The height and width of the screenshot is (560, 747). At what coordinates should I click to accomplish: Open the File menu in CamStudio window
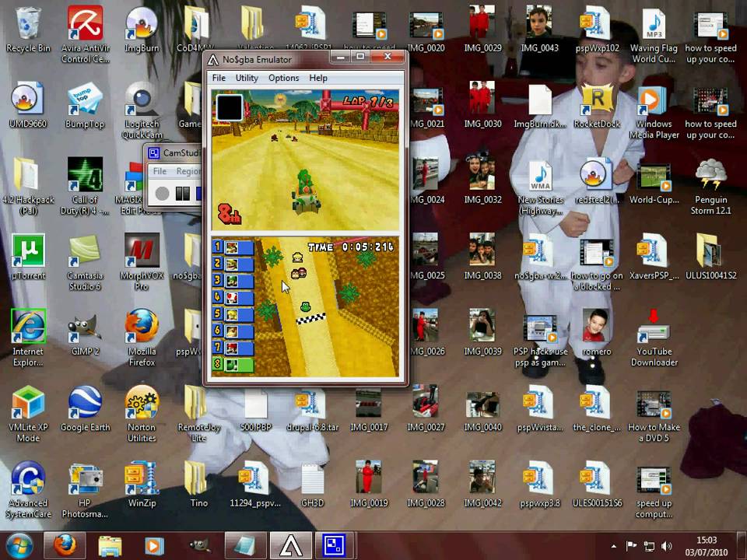point(160,171)
